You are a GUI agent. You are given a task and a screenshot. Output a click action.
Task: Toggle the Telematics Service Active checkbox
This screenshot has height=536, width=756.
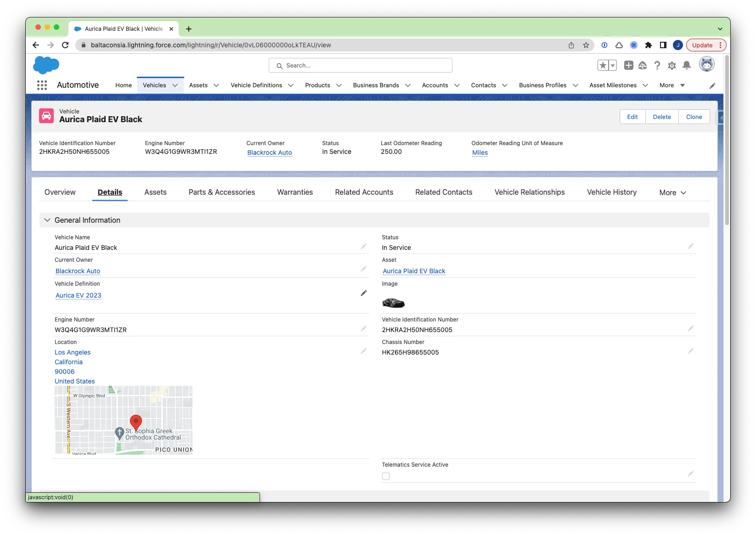[x=386, y=476]
